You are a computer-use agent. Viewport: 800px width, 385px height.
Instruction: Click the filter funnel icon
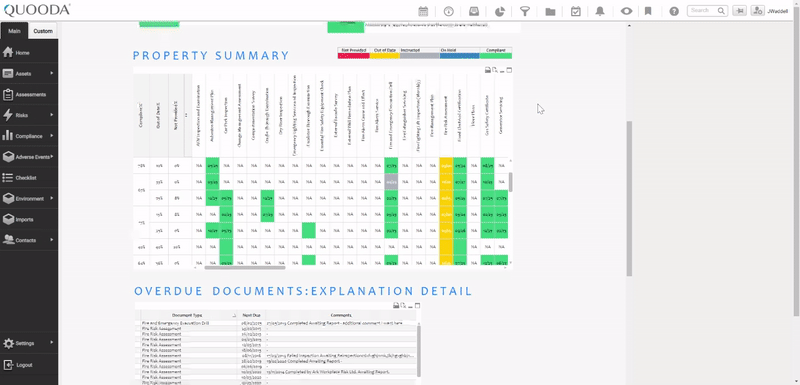pos(524,11)
